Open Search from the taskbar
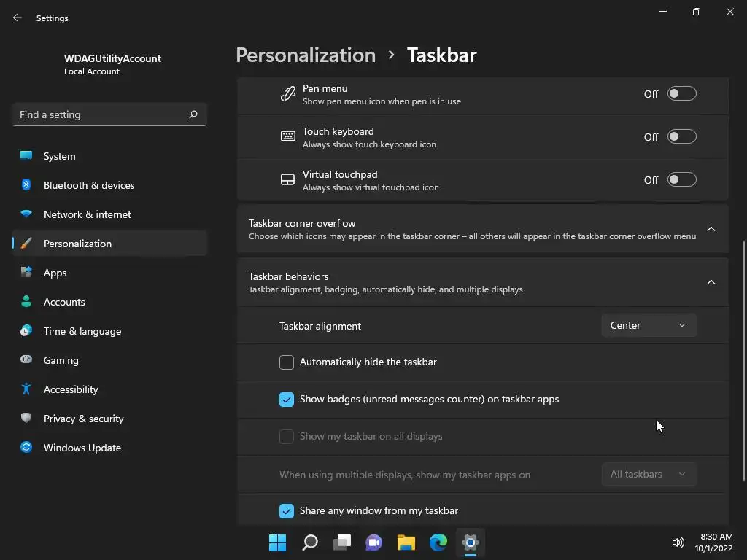The image size is (747, 560). [310, 542]
